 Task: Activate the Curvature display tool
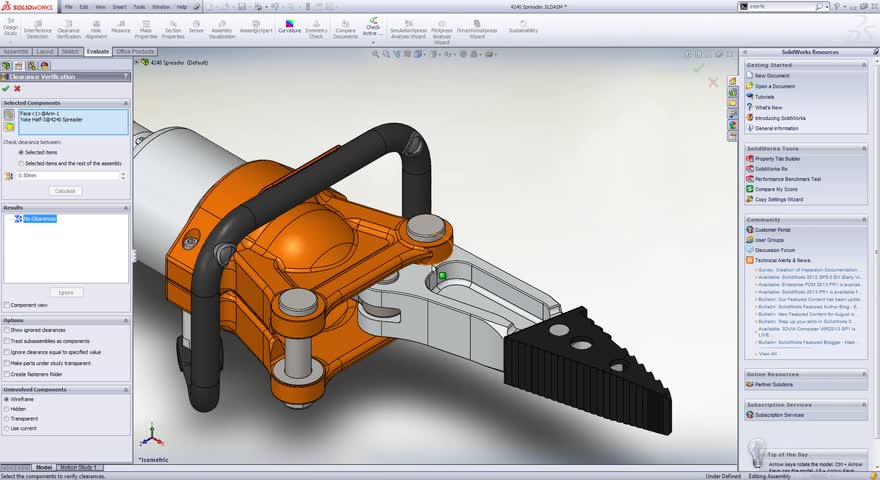(289, 26)
